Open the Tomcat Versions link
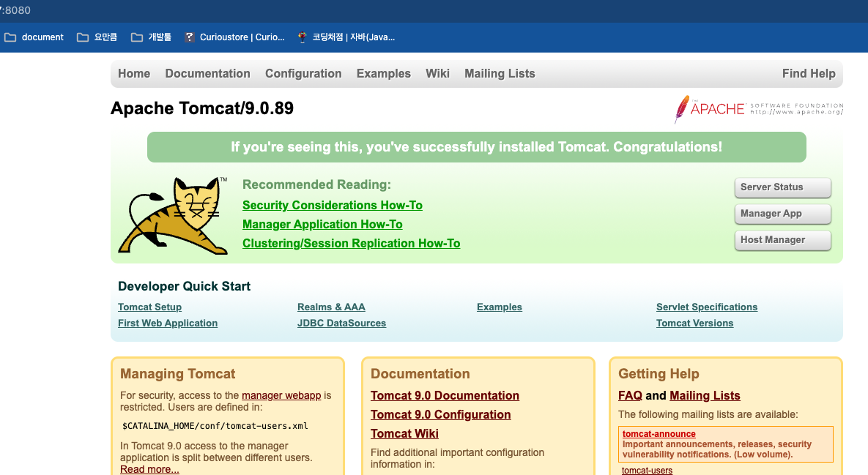Screen dimensions: 868x475 pos(694,323)
